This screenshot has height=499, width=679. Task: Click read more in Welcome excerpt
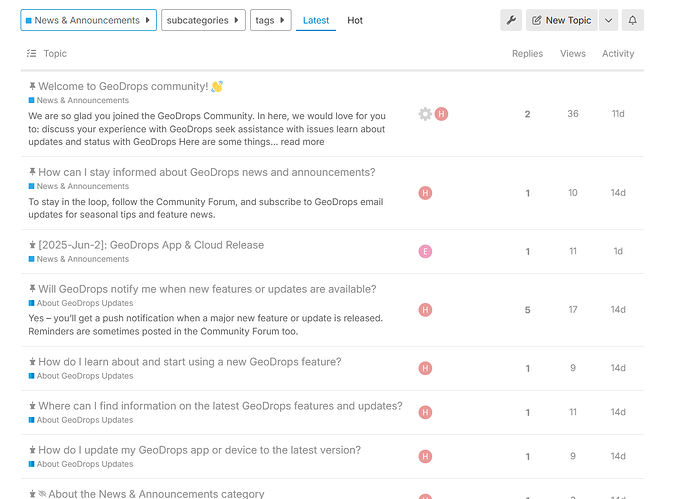(x=302, y=142)
